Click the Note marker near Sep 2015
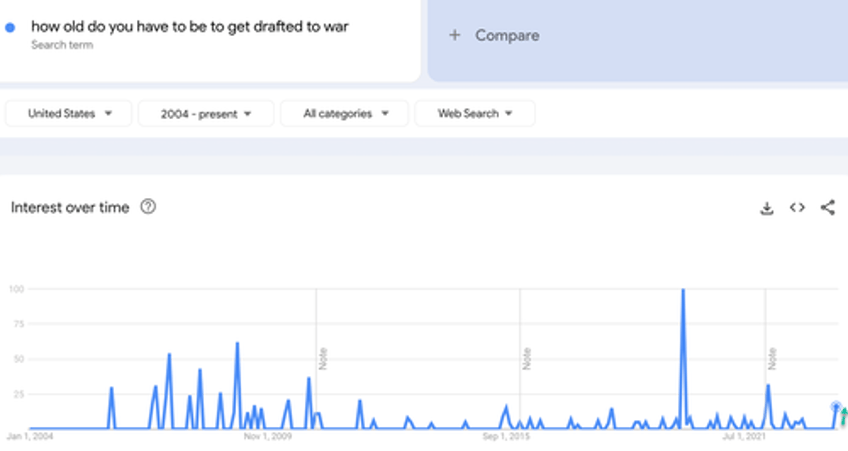The image size is (848, 451). coord(526,358)
